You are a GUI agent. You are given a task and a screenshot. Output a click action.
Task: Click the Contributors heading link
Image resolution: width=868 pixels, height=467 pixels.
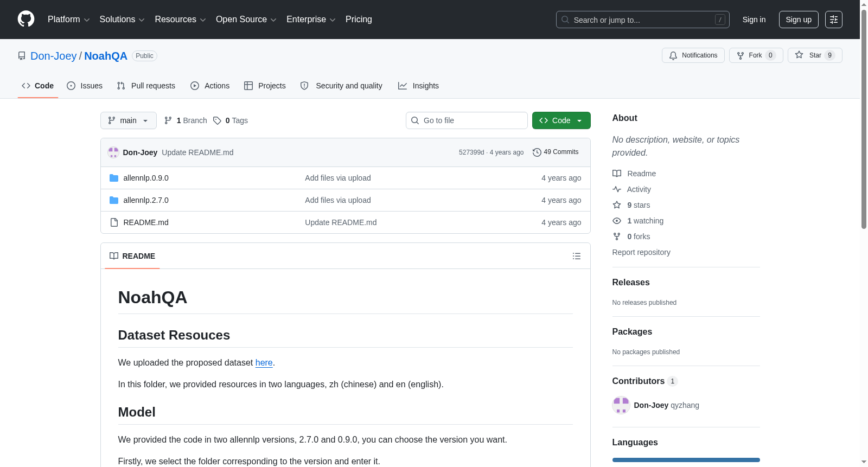click(639, 381)
